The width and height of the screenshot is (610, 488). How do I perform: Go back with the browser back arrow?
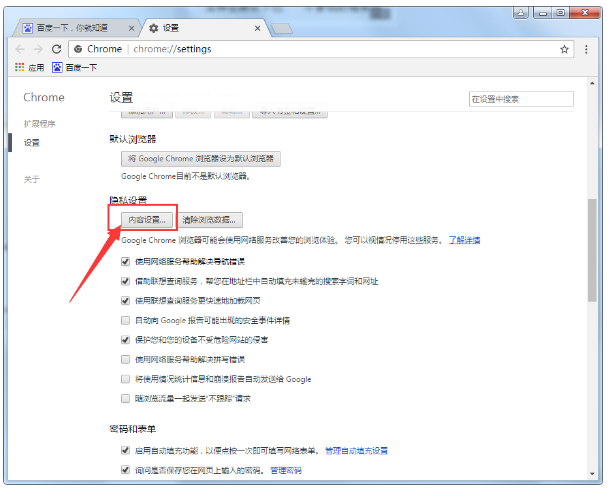click(20, 49)
